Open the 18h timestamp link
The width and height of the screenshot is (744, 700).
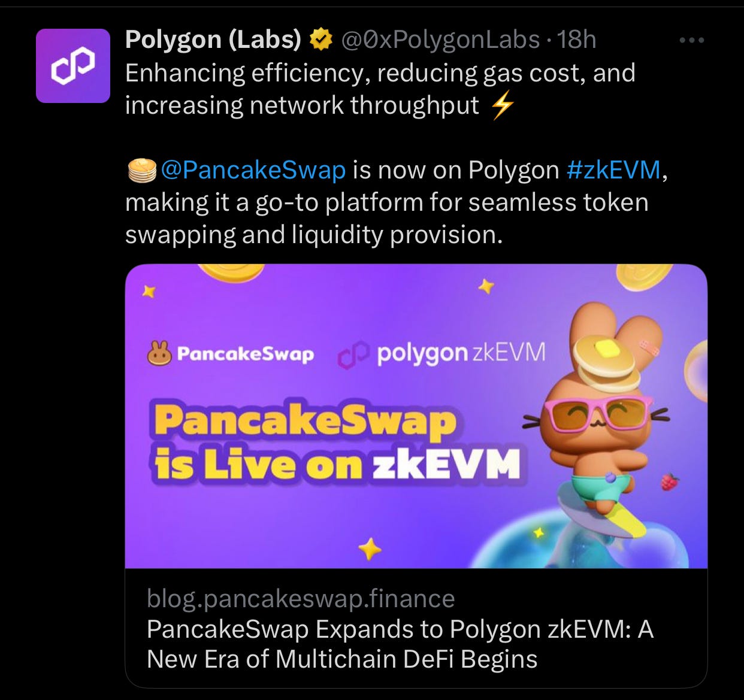tap(576, 40)
